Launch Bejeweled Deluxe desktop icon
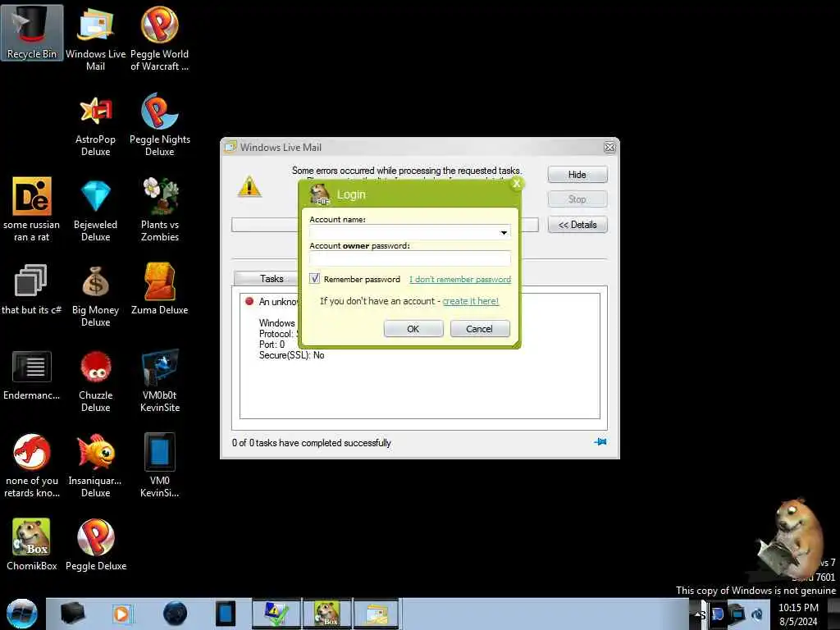The width and height of the screenshot is (840, 630). click(95, 210)
